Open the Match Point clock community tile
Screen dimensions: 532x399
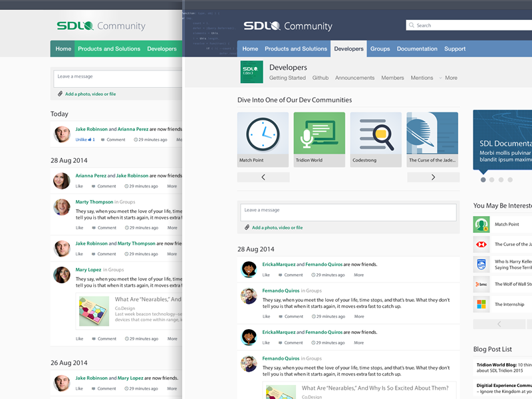coord(263,139)
